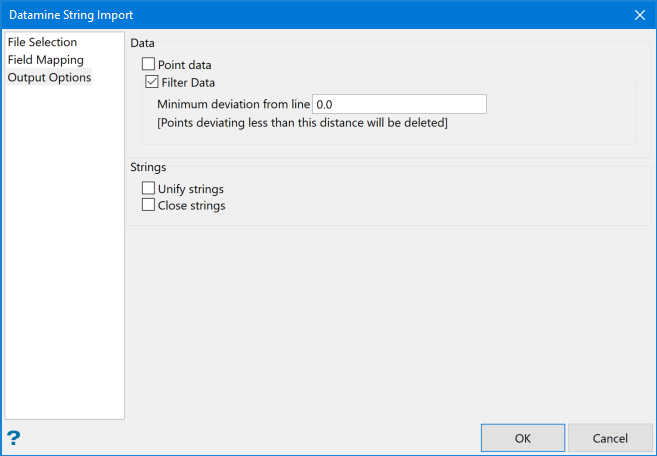Click the points deviating hint text
The width and height of the screenshot is (657, 456).
pyautogui.click(x=302, y=123)
